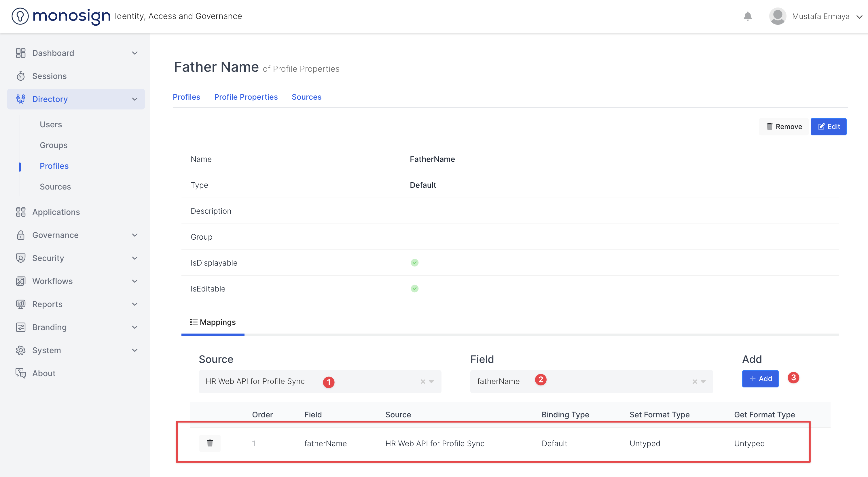The width and height of the screenshot is (868, 477).
Task: Click the IsEditable green check indicator
Action: pos(414,289)
